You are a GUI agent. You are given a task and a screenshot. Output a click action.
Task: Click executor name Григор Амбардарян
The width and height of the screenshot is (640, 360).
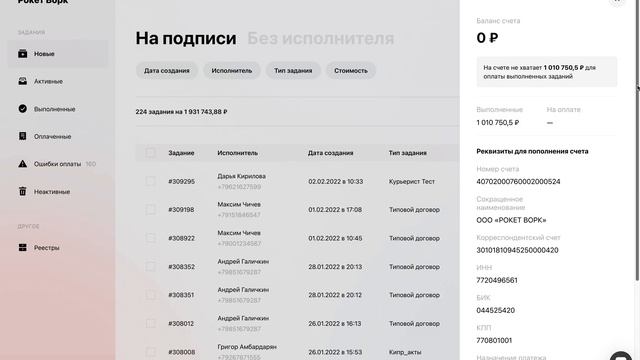pos(247,347)
